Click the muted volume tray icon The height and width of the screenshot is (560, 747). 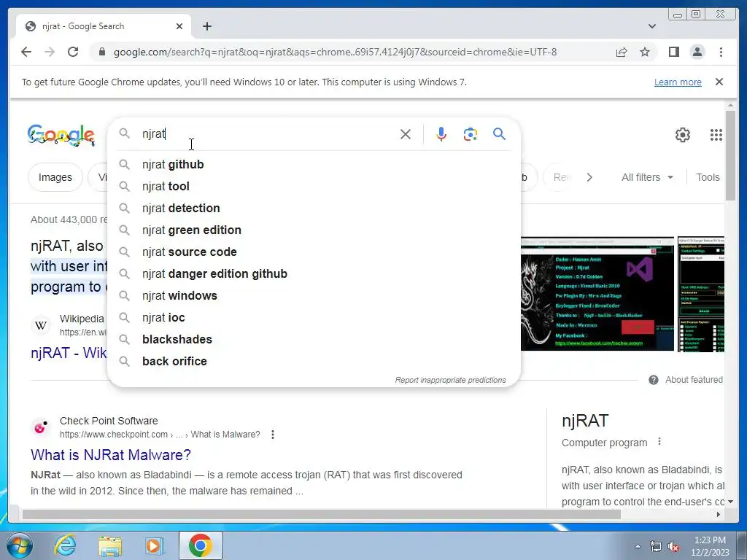pyautogui.click(x=673, y=547)
